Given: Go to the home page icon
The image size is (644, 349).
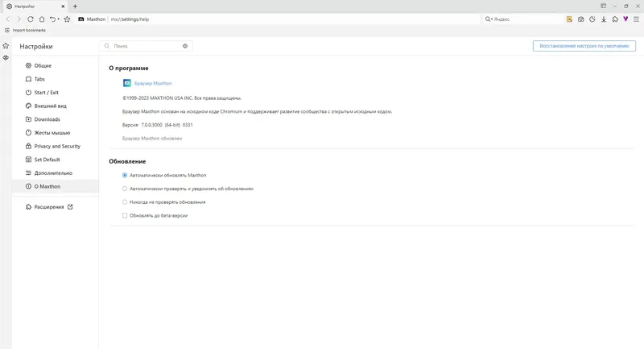Looking at the screenshot, I should click(42, 19).
